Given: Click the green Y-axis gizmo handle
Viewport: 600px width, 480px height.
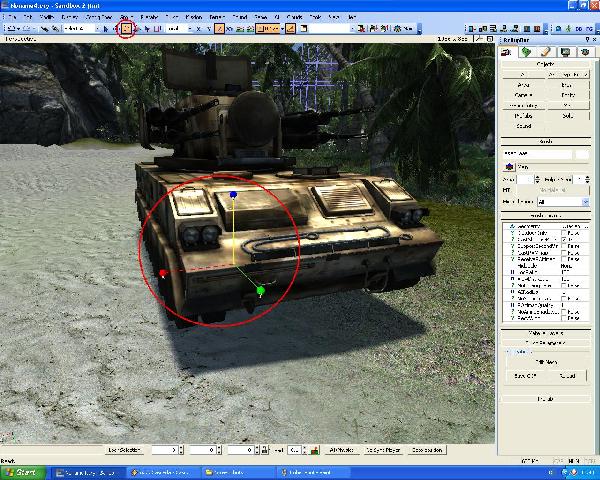Looking at the screenshot, I should coord(261,291).
